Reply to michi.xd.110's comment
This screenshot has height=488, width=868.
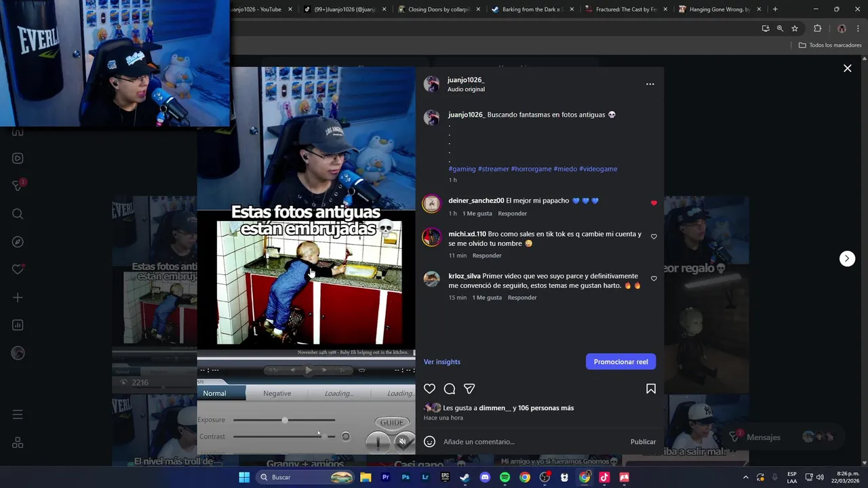point(487,256)
